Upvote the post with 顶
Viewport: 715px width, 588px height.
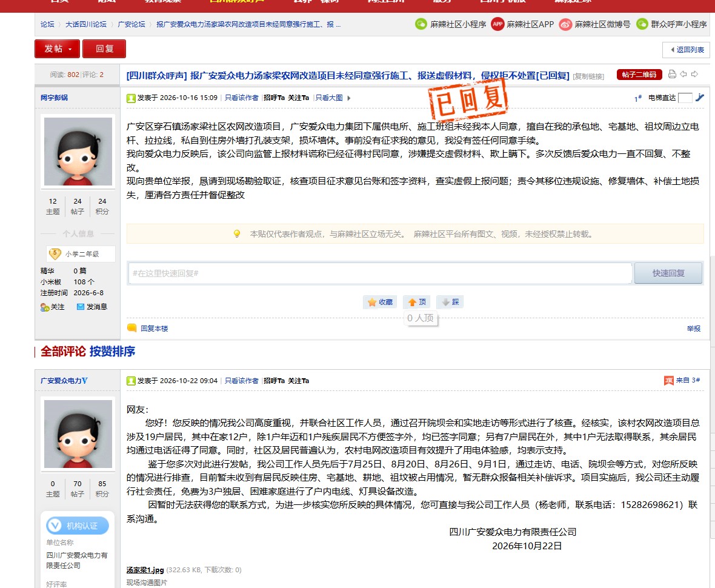[x=417, y=302]
